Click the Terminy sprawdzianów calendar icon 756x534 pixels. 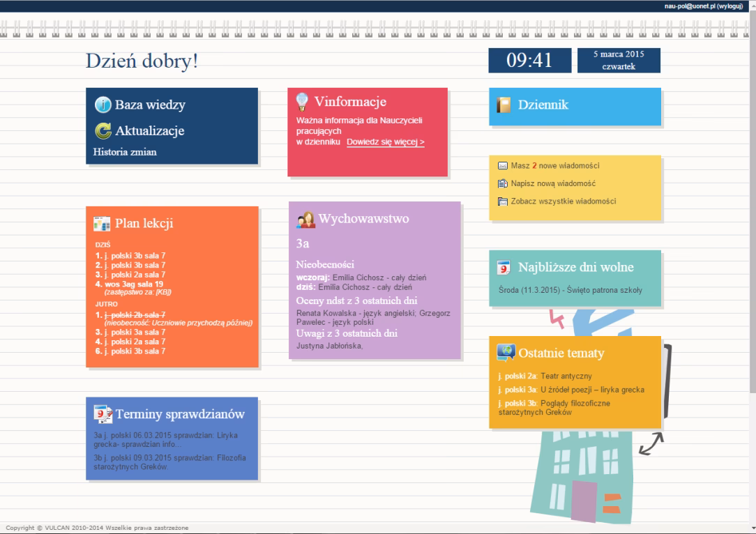point(103,414)
